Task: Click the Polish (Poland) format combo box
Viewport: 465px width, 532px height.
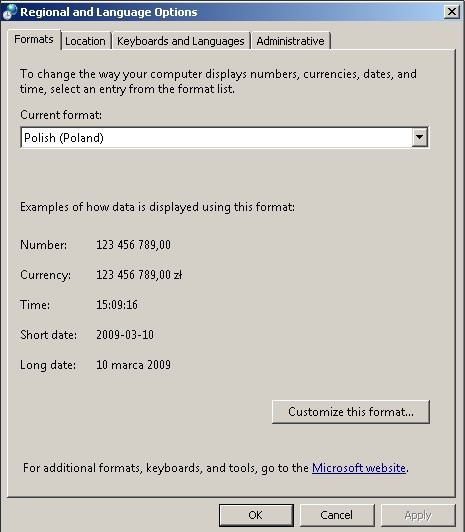Action: tap(225, 137)
